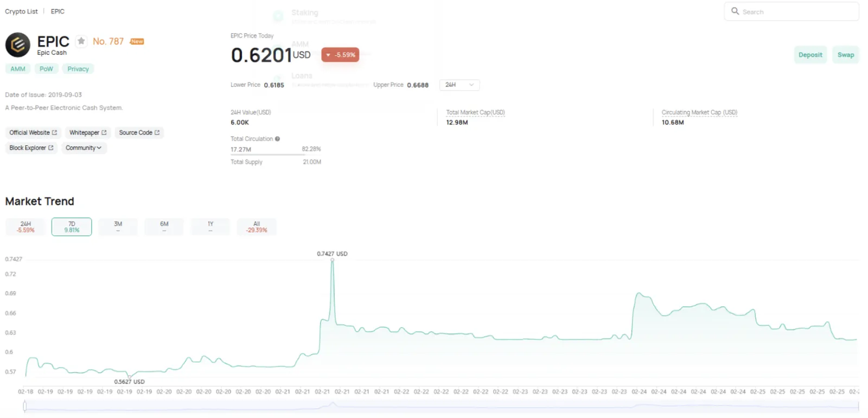
Task: Click the 0.7427 USD peak marker
Action: point(332,259)
